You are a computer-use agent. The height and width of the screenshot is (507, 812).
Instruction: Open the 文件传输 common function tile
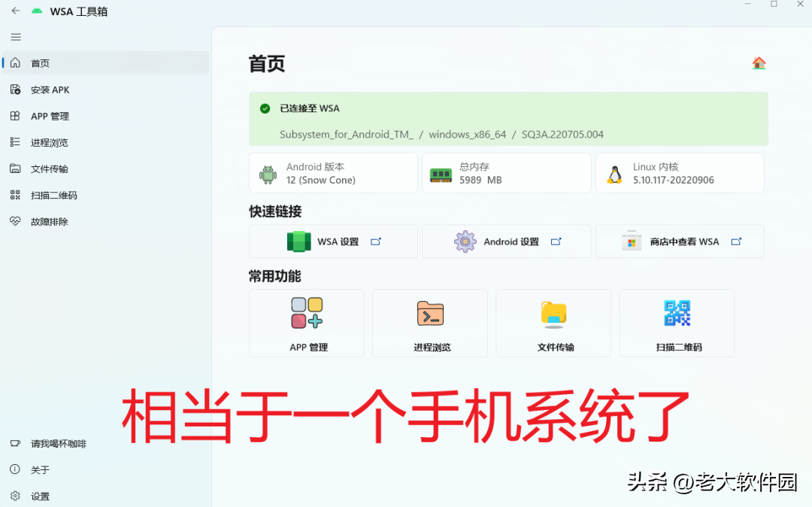click(553, 323)
